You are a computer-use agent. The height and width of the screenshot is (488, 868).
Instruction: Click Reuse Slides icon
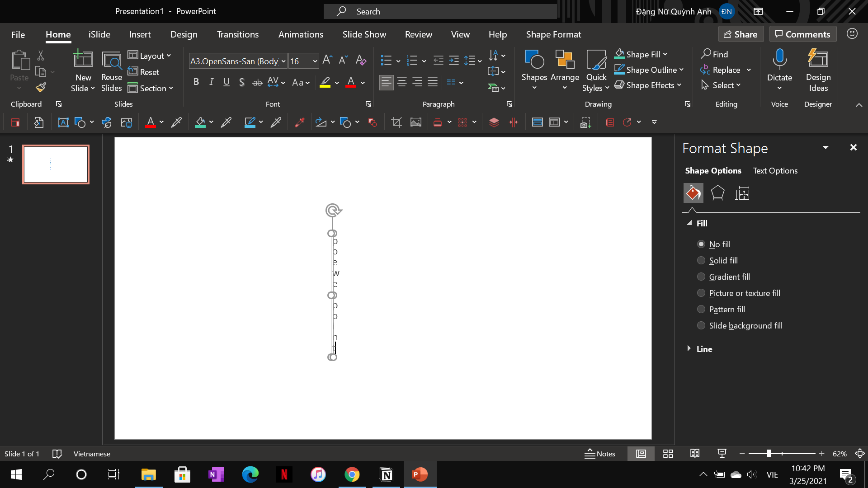pyautogui.click(x=111, y=70)
